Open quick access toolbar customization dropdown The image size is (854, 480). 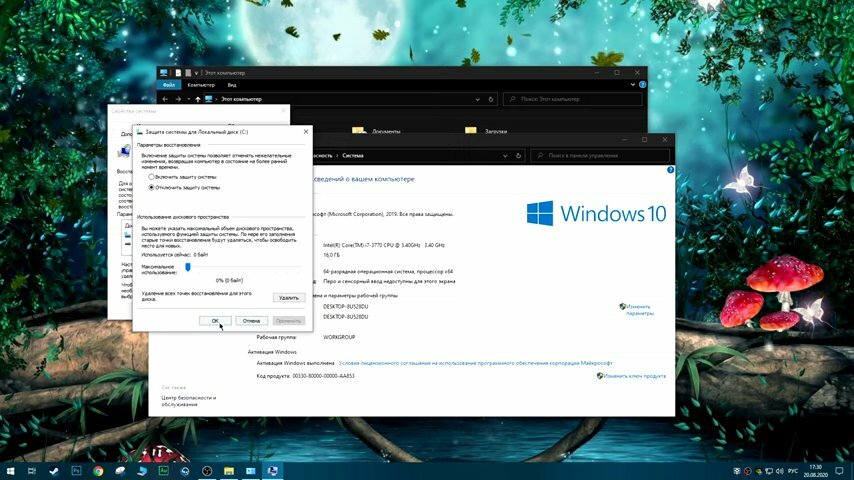(196, 73)
